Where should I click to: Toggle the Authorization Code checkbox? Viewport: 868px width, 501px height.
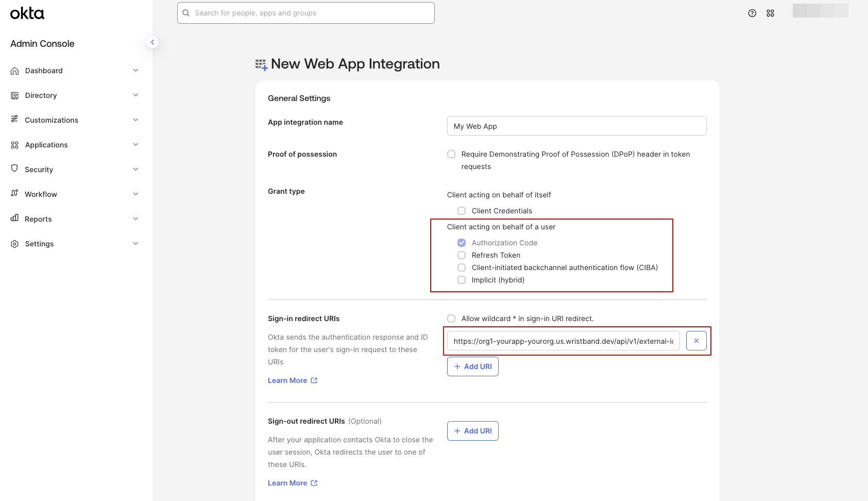[x=462, y=243]
